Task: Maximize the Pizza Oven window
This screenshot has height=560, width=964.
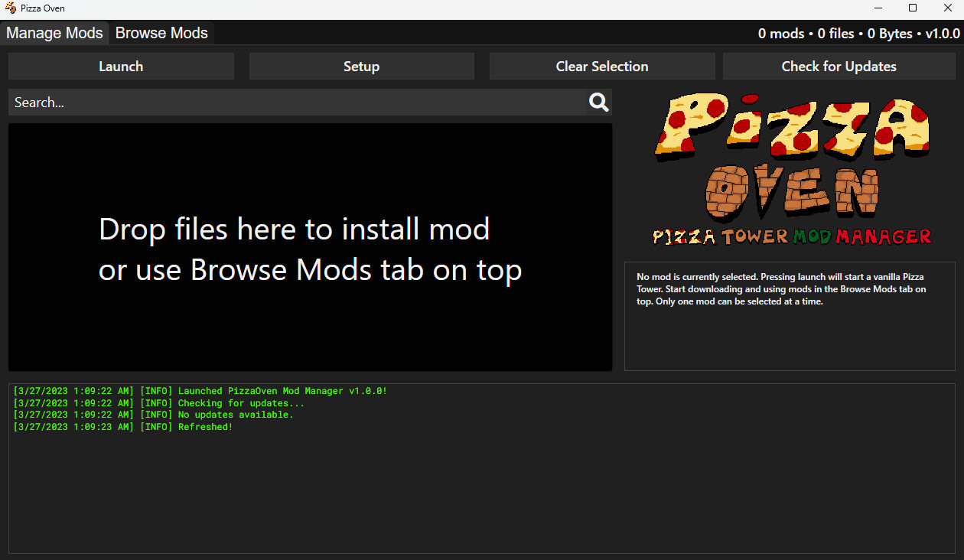Action: [x=913, y=8]
